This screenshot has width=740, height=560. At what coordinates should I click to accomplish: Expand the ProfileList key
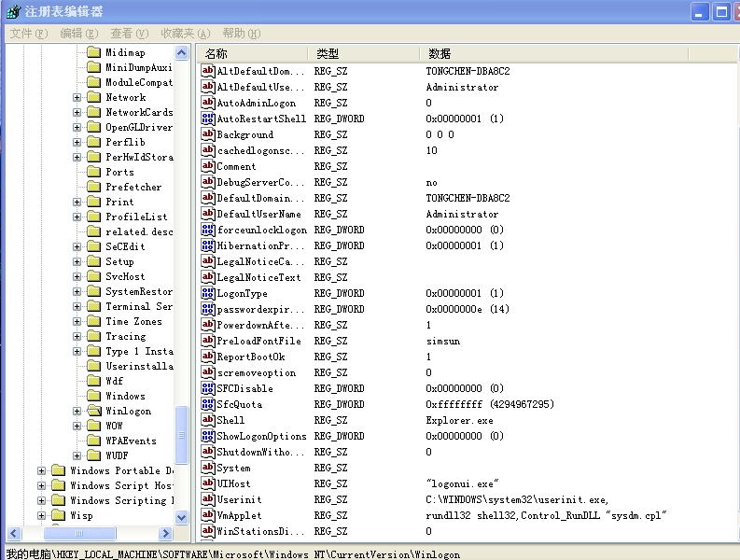pos(77,217)
